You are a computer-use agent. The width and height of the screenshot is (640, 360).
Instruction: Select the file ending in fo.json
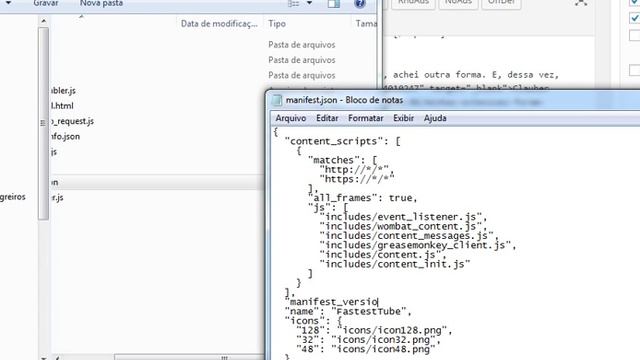point(65,136)
